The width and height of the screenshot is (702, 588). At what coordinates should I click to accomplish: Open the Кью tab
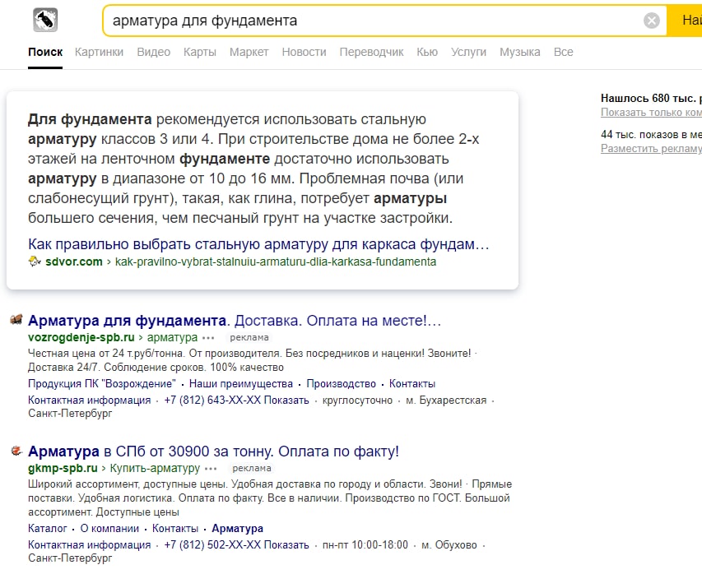pos(427,53)
